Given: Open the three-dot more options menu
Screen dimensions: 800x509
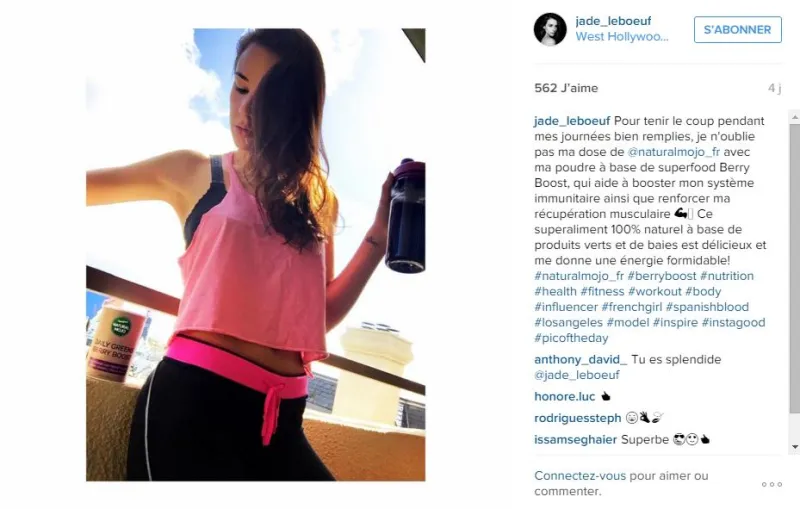Looking at the screenshot, I should 771,485.
